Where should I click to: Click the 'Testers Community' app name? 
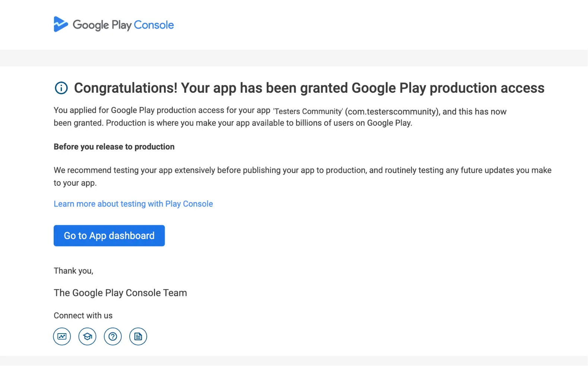click(308, 111)
